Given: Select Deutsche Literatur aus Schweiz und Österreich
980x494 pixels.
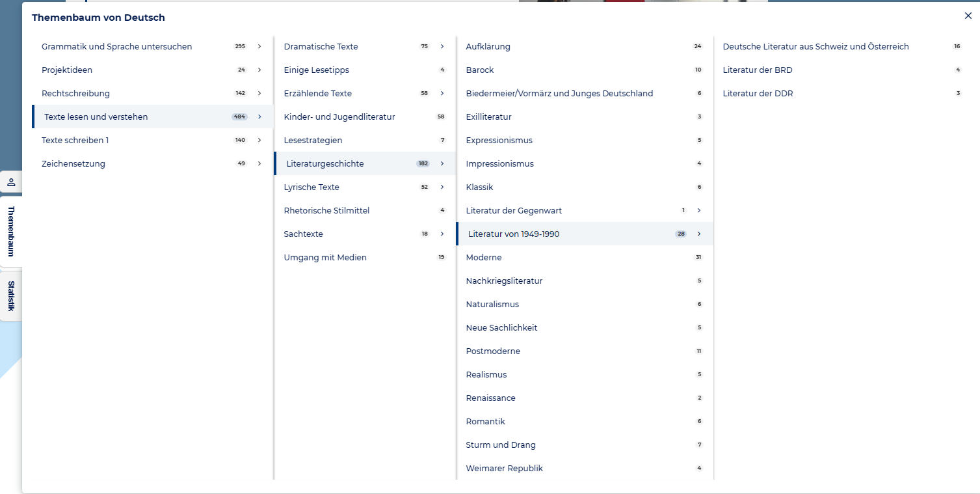Looking at the screenshot, I should tap(815, 47).
